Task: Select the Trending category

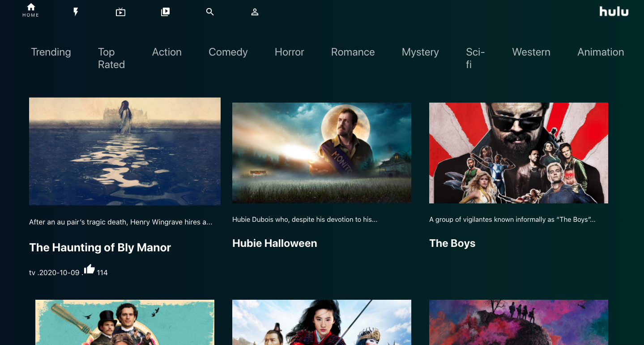Action: tap(51, 52)
